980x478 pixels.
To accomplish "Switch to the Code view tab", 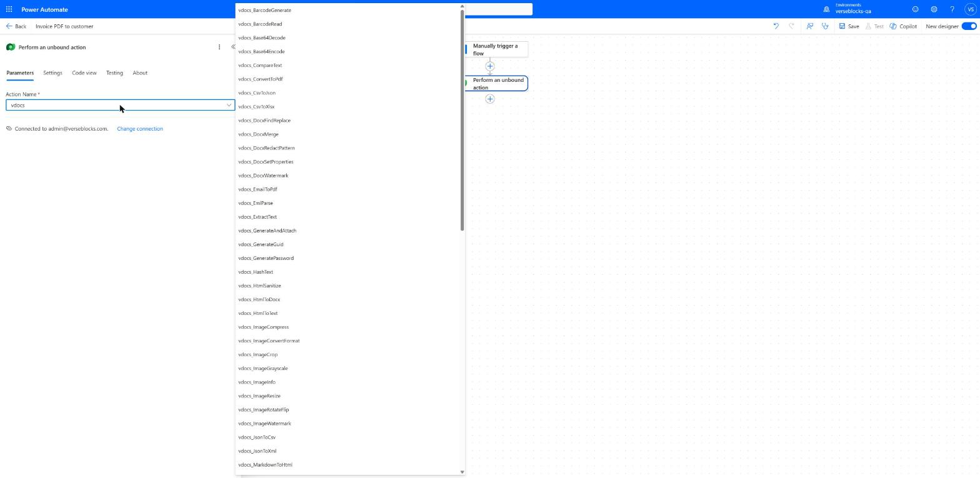I will 84,72.
